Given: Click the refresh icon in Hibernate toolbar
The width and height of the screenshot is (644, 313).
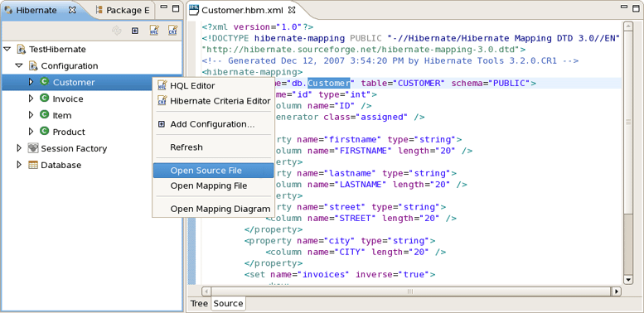Looking at the screenshot, I should 117,31.
